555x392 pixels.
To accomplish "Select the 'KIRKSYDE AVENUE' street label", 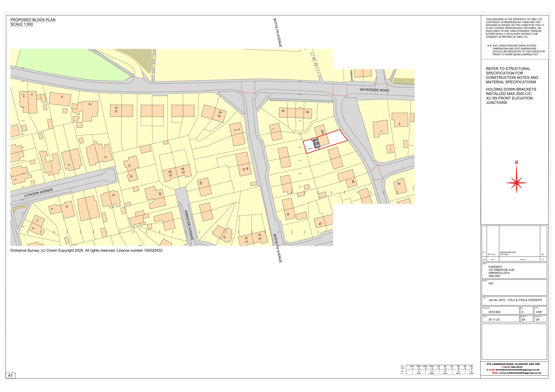I will coord(189,225).
